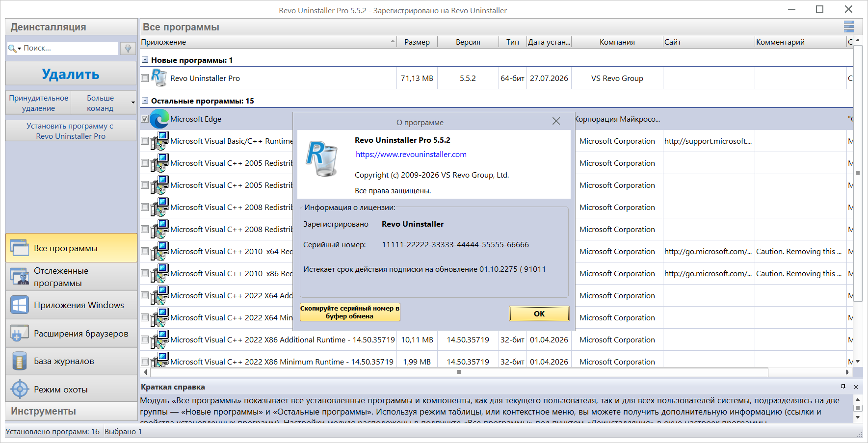Click the program list scroll-down arrow
The height and width of the screenshot is (443, 868).
click(858, 362)
